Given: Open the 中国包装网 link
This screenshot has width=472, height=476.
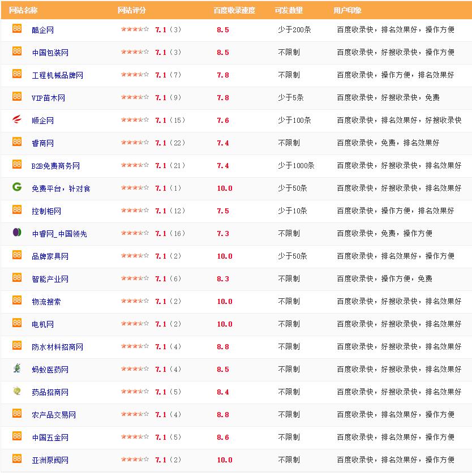Looking at the screenshot, I should coord(50,53).
